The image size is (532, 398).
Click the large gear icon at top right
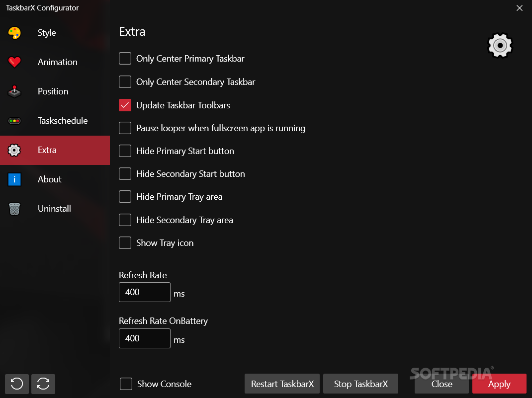tap(500, 45)
